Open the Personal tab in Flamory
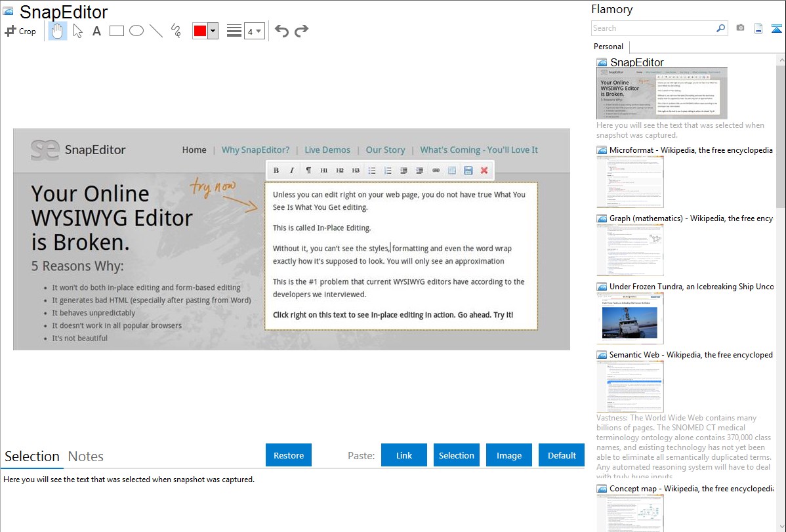This screenshot has width=786, height=532. click(x=608, y=47)
